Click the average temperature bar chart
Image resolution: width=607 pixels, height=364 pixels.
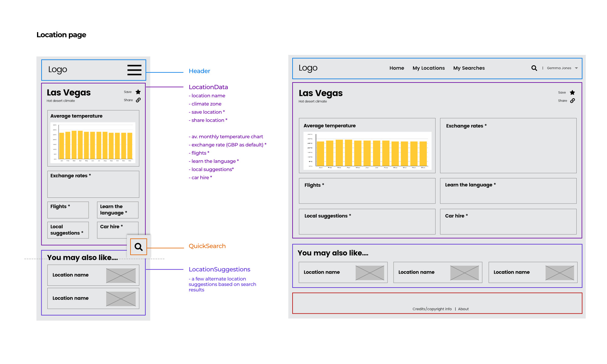368,151
